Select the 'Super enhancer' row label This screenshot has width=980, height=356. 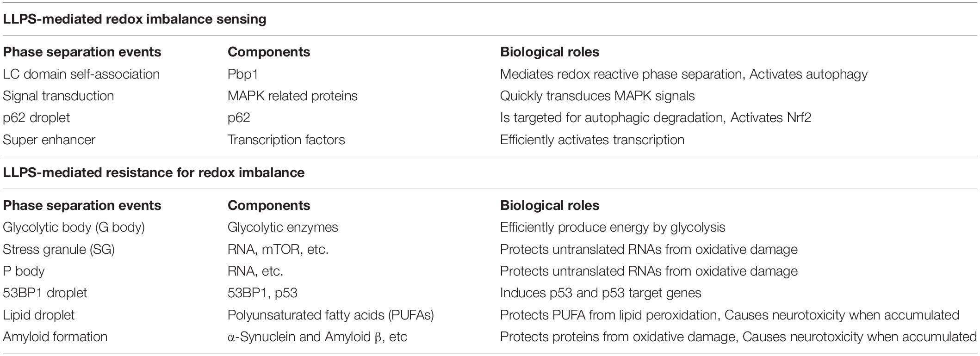[x=49, y=140]
